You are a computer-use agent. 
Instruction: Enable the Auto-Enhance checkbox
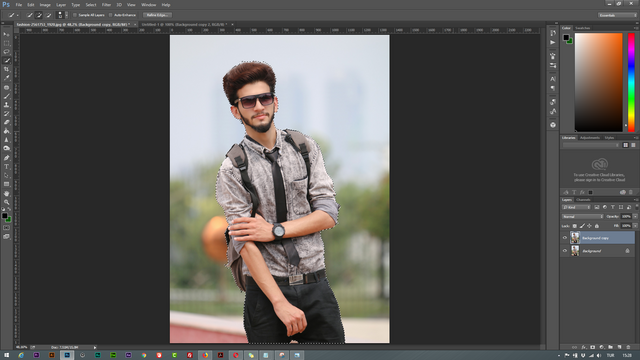coord(111,15)
